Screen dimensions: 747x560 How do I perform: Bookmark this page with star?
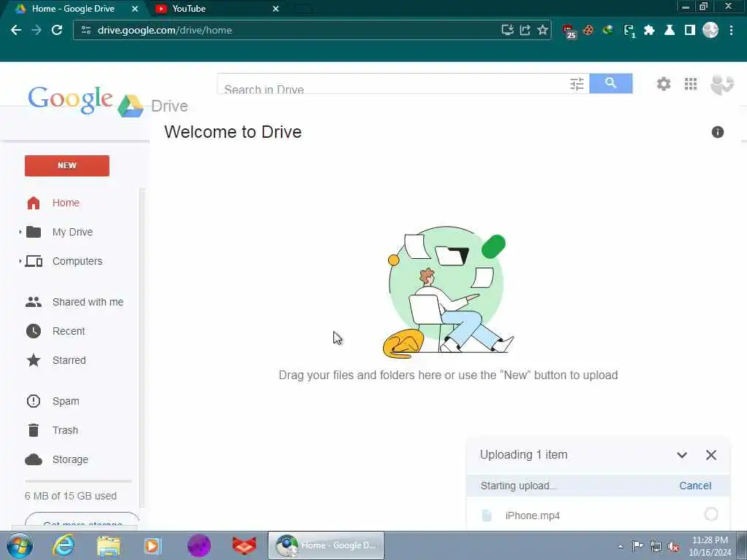point(542,30)
